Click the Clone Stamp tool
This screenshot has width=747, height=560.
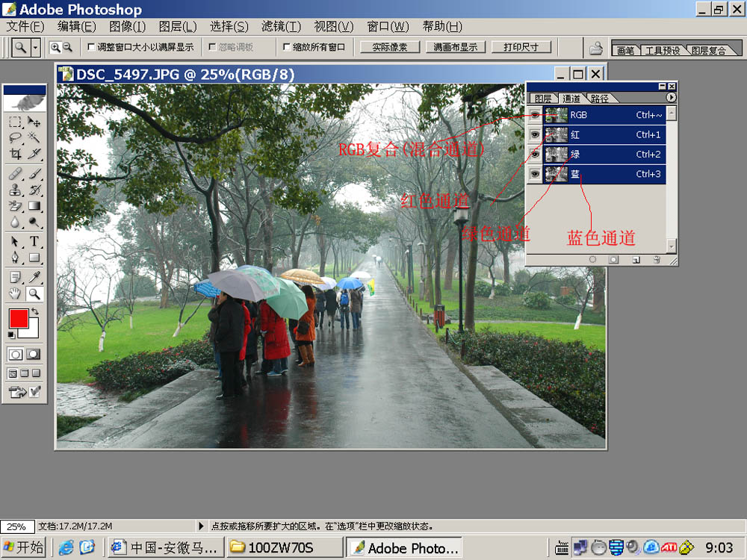tap(15, 190)
